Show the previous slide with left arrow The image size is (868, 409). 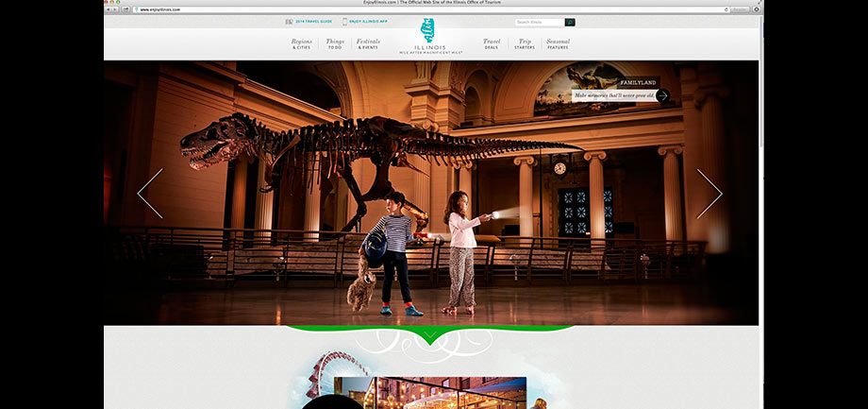[x=150, y=194]
